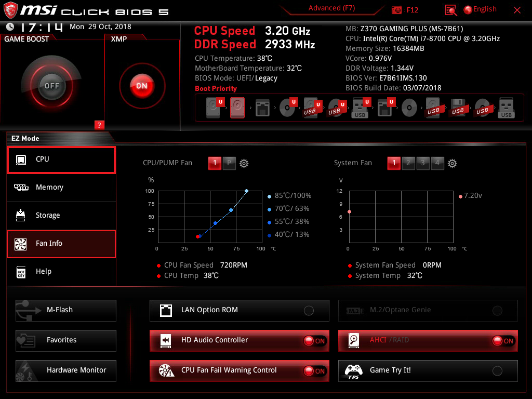The width and height of the screenshot is (532, 399).
Task: Open the Favorites menu
Action: 66,341
